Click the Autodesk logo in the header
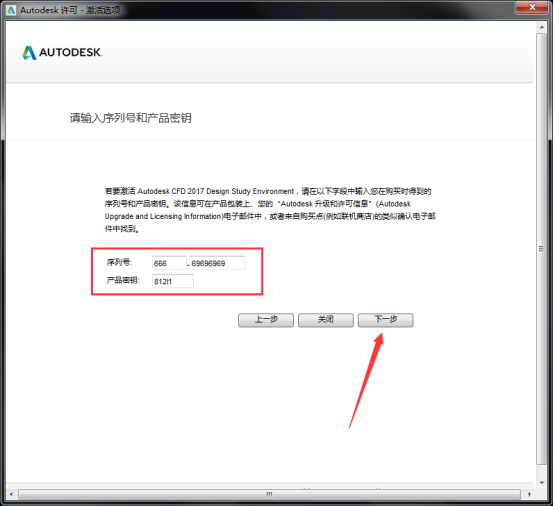The height and width of the screenshot is (506, 554). point(63,53)
